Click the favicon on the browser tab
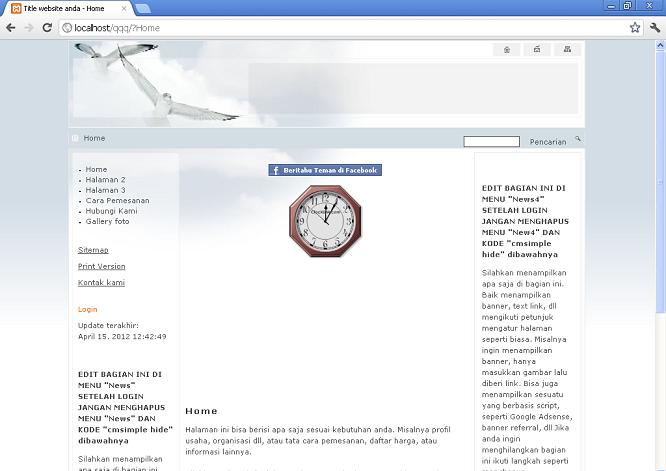Viewport: 666px width, 471px height. click(x=16, y=8)
